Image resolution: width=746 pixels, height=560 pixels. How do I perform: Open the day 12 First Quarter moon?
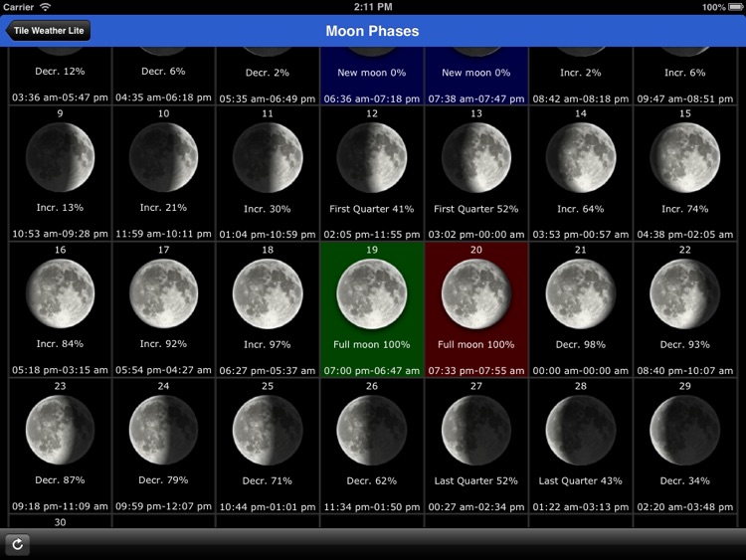click(372, 158)
